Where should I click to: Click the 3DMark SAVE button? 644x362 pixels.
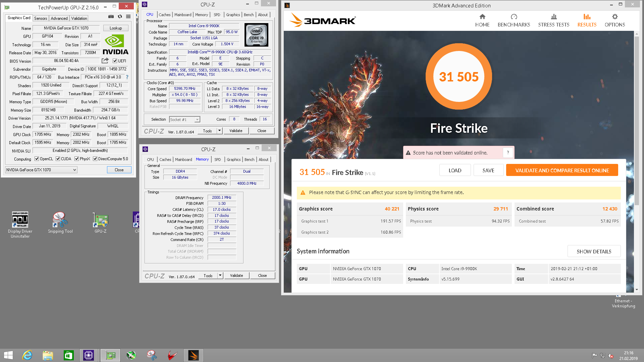[488, 170]
